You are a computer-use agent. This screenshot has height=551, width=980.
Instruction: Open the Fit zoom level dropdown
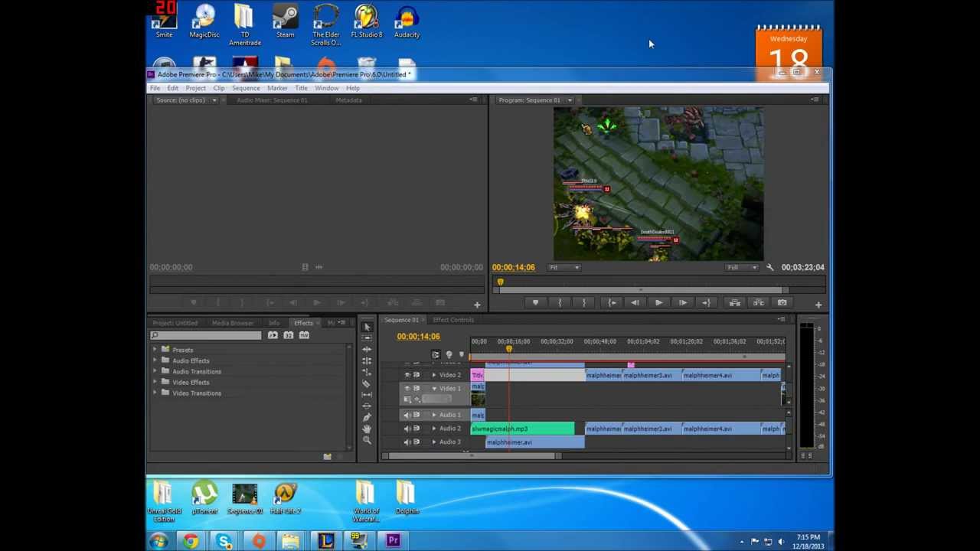(564, 267)
